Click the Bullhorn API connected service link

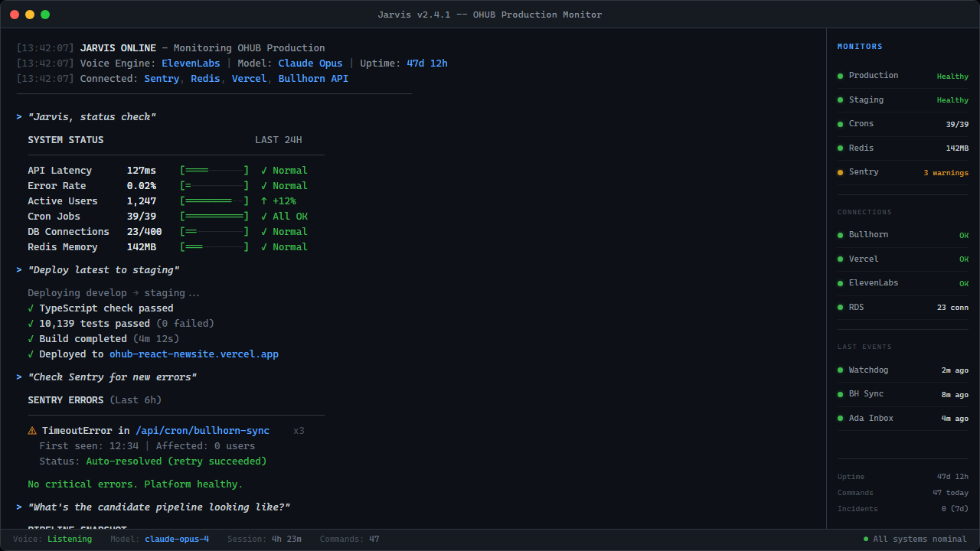[313, 79]
